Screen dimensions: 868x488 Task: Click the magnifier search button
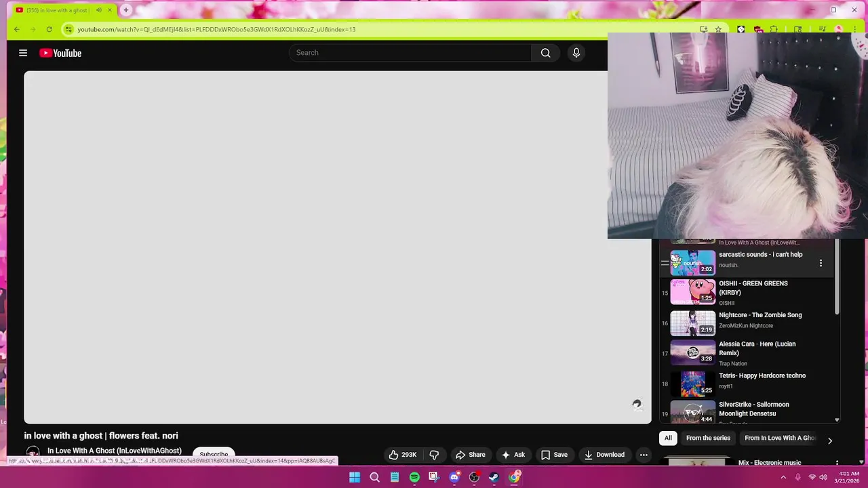point(545,53)
